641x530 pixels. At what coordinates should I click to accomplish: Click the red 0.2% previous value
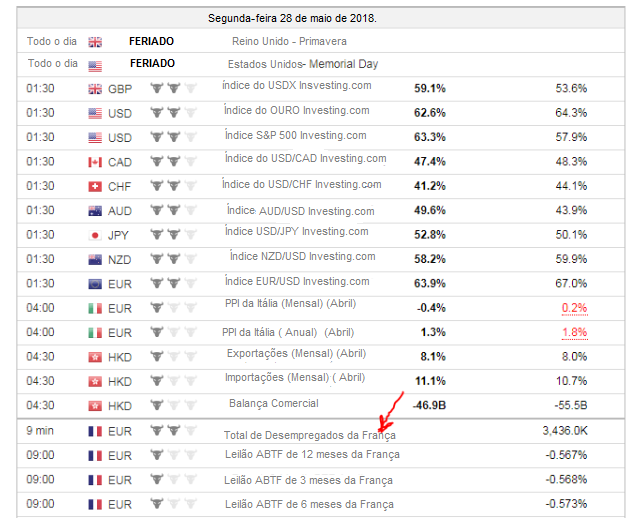coord(574,308)
